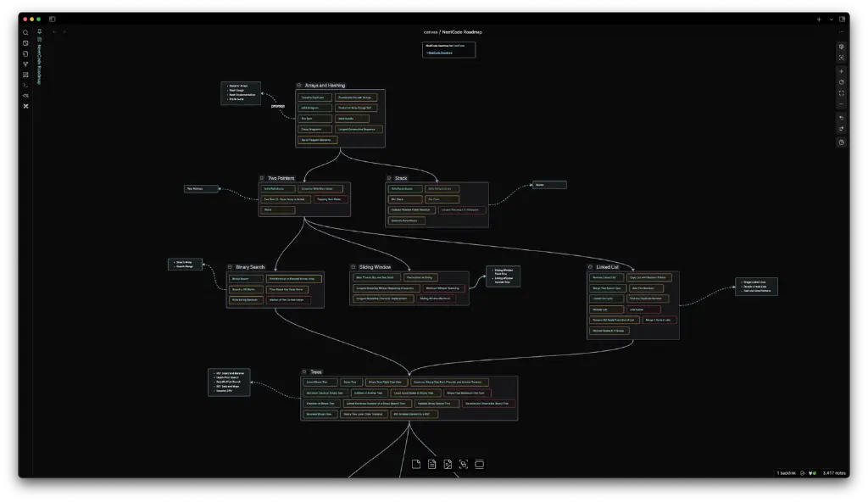The height and width of the screenshot is (502, 868).
Task: Open the NeetCode link in top card
Action: [x=440, y=53]
